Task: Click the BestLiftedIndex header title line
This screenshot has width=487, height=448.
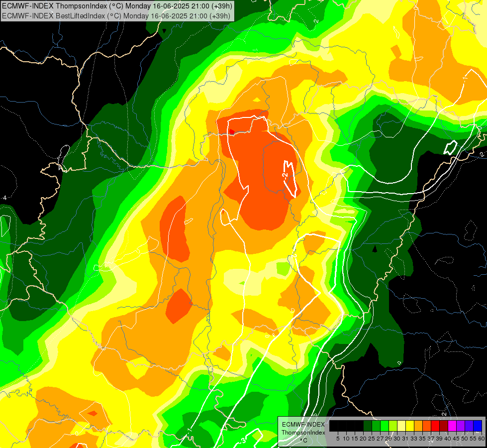Action: tap(116, 16)
